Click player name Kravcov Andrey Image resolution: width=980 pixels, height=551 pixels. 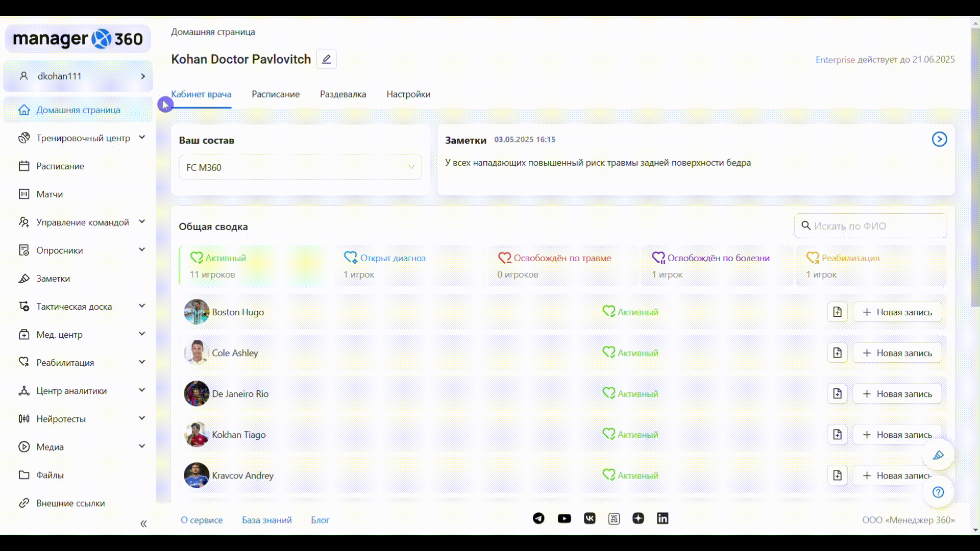coord(243,475)
